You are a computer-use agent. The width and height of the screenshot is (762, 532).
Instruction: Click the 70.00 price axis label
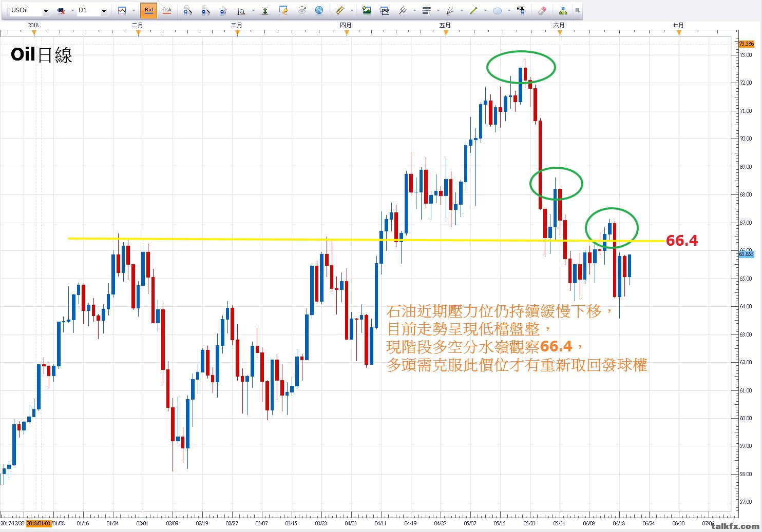(x=746, y=139)
